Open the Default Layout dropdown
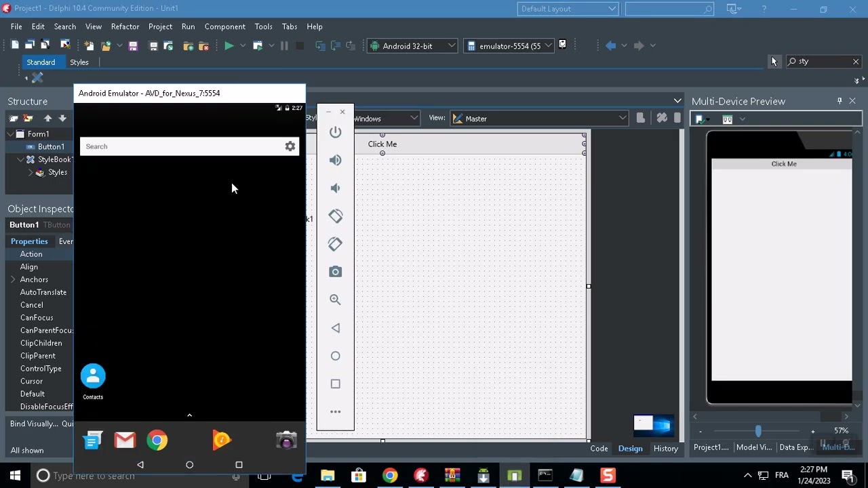Image resolution: width=868 pixels, height=488 pixels. pyautogui.click(x=567, y=9)
